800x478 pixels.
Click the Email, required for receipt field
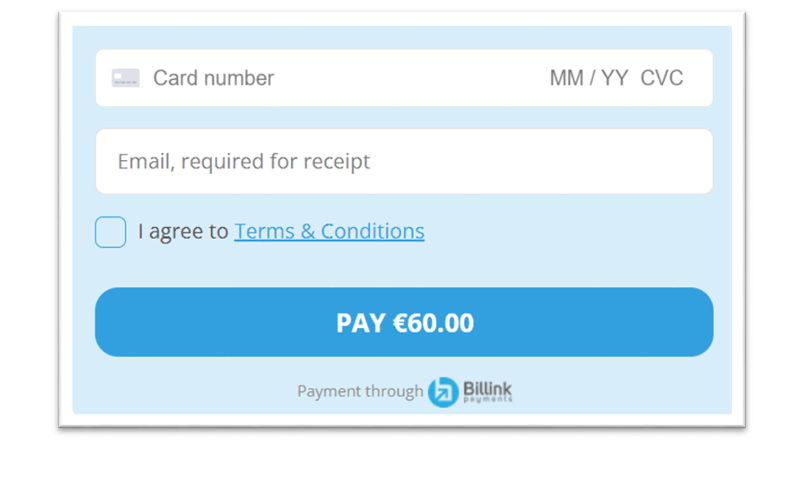404,161
